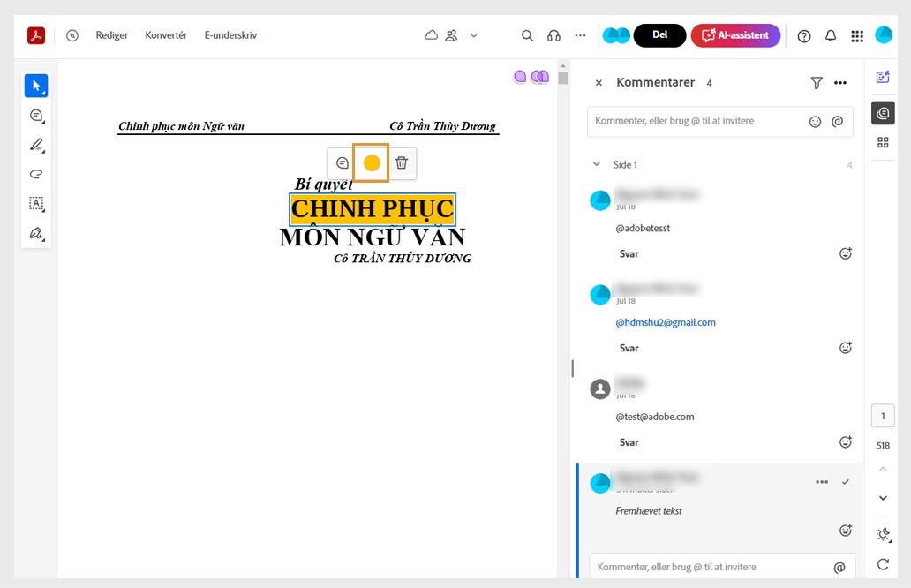Open the Konvertér menu
Viewport: 911px width, 588px height.
point(166,35)
